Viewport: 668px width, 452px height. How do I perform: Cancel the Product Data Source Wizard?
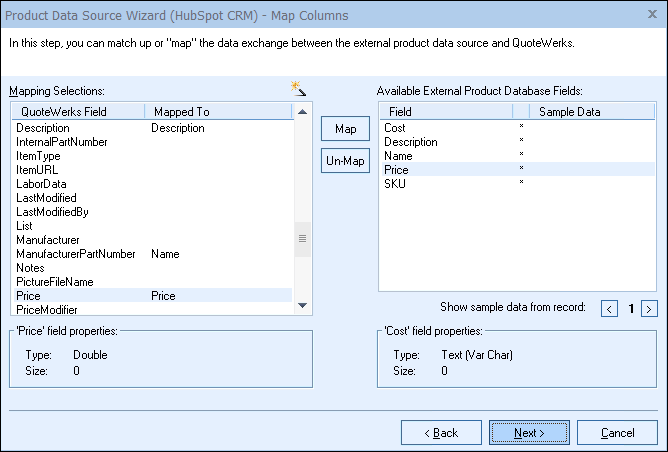coord(617,433)
